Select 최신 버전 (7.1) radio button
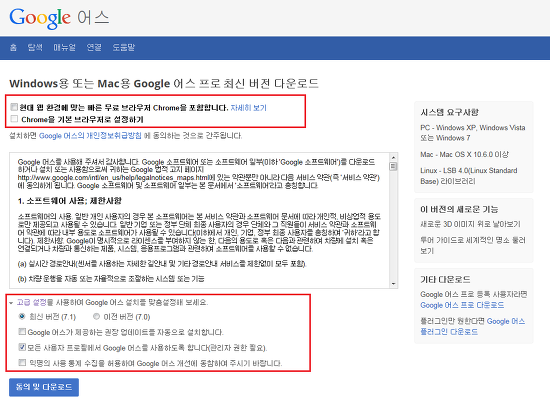The image size is (550, 403). pos(22,316)
